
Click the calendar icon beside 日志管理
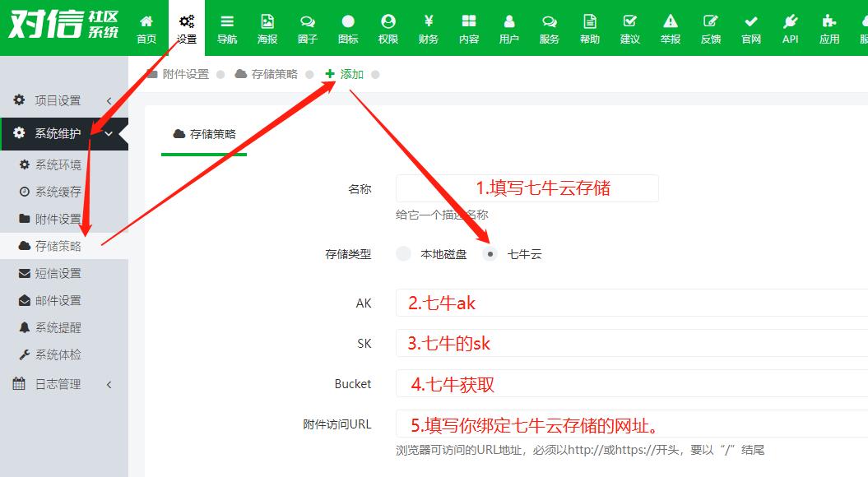coord(19,383)
